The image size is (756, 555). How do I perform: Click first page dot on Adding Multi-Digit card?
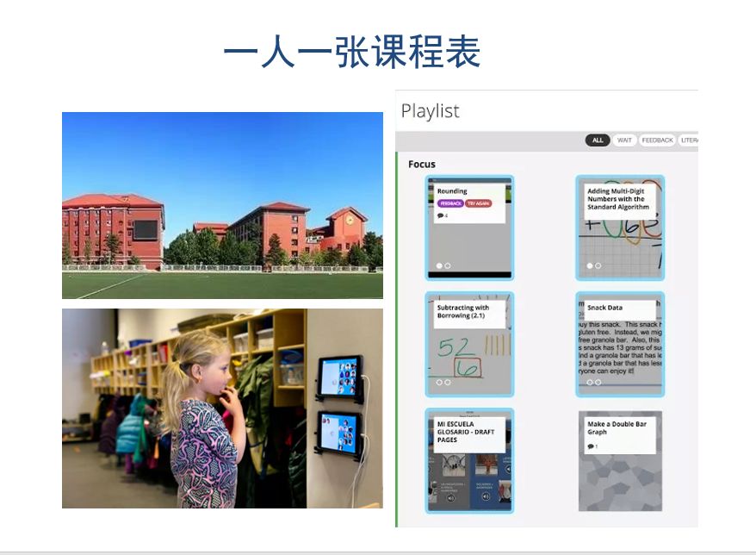590,265
